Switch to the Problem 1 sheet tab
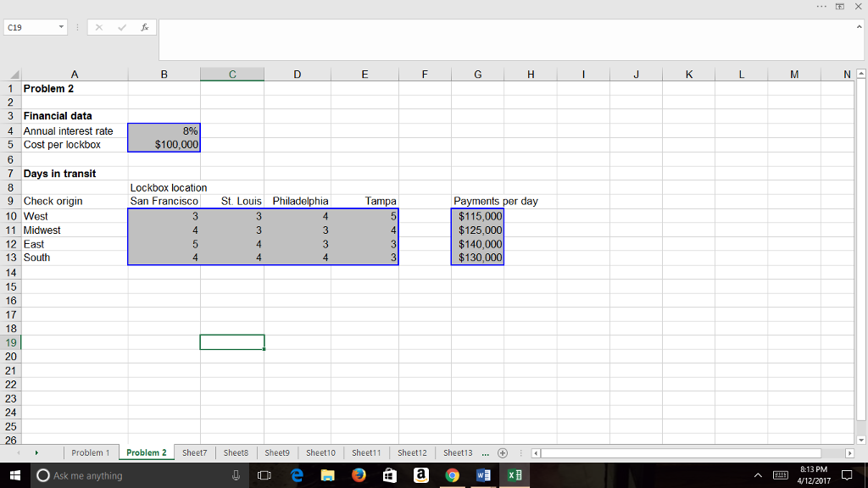868x488 pixels. click(x=91, y=452)
